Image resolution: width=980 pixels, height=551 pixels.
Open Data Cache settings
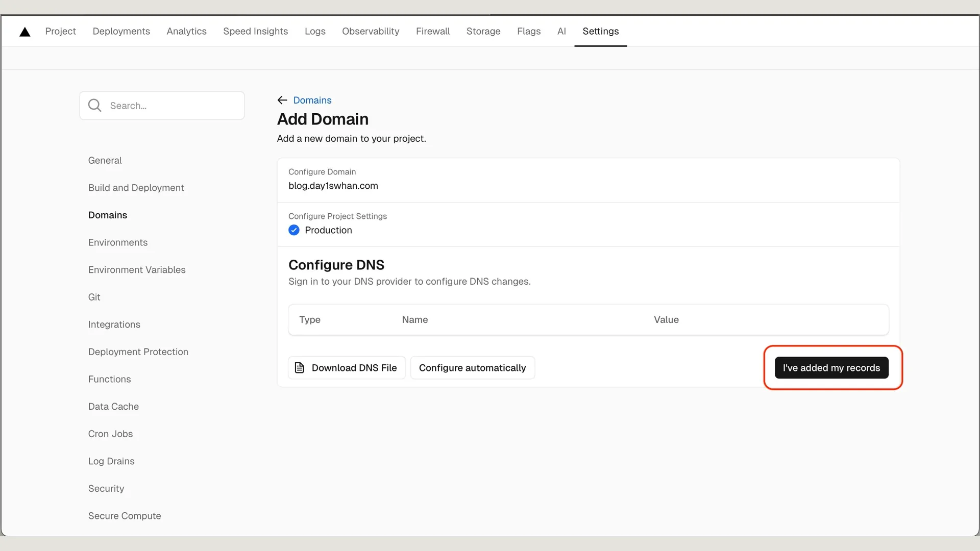tap(113, 407)
